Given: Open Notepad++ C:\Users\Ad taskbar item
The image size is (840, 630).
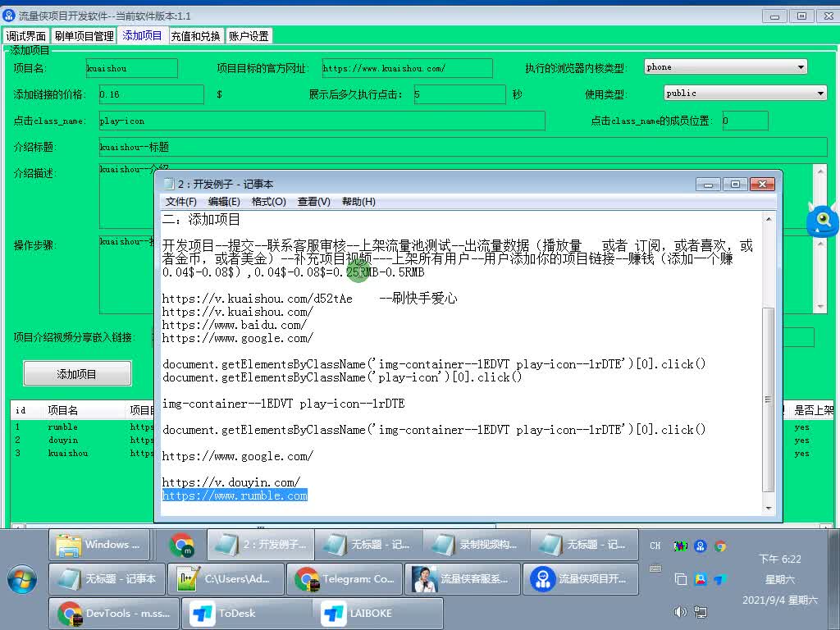Looking at the screenshot, I should click(x=226, y=579).
